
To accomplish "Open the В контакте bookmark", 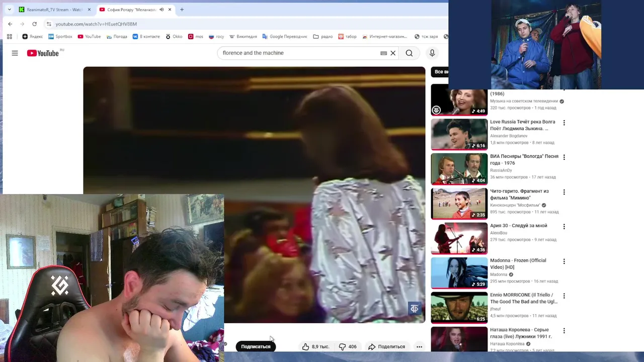I will (146, 36).
